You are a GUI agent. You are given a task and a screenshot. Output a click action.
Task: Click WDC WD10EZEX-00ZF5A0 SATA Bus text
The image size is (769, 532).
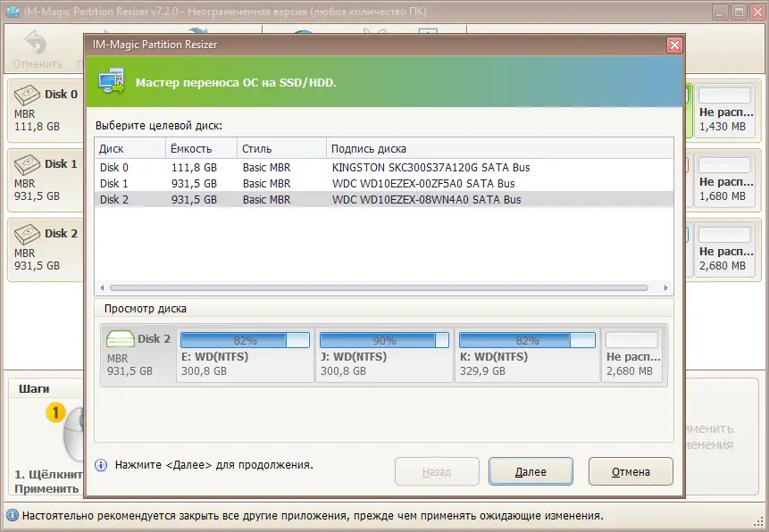[x=423, y=183]
